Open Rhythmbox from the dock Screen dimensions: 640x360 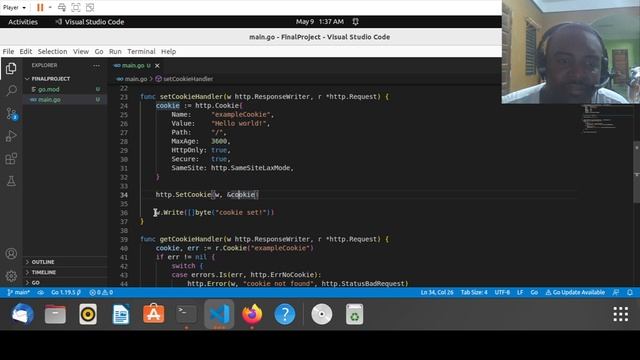(88, 314)
